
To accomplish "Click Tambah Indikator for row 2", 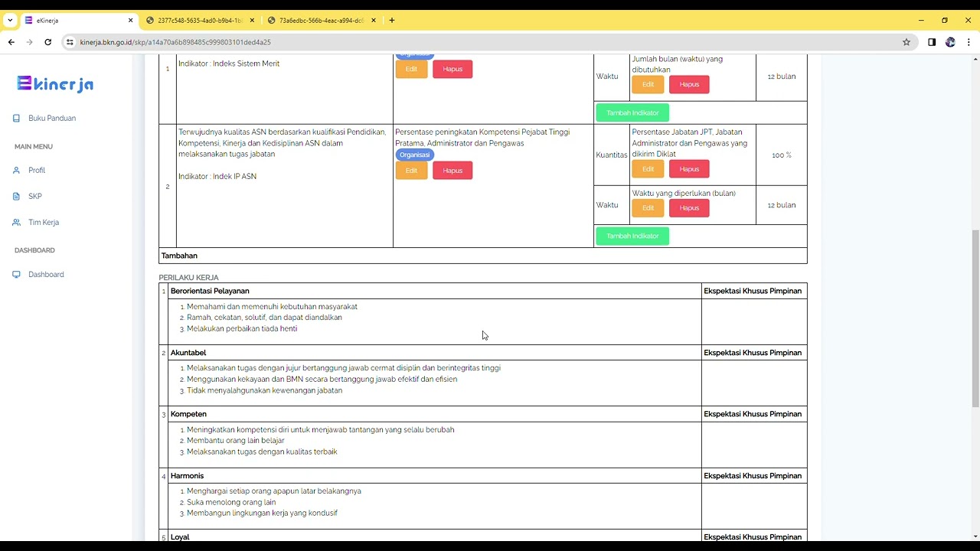I will pyautogui.click(x=632, y=236).
